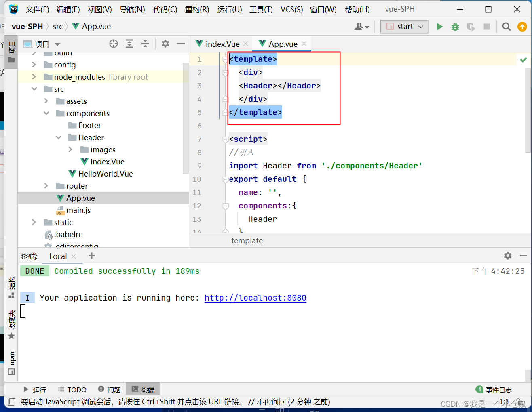Image resolution: width=532 pixels, height=412 pixels.
Task: Open the 问题 tool window
Action: point(110,389)
